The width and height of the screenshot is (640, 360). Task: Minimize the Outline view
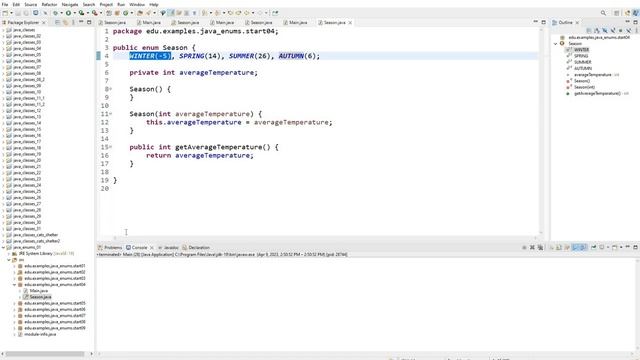(x=628, y=22)
